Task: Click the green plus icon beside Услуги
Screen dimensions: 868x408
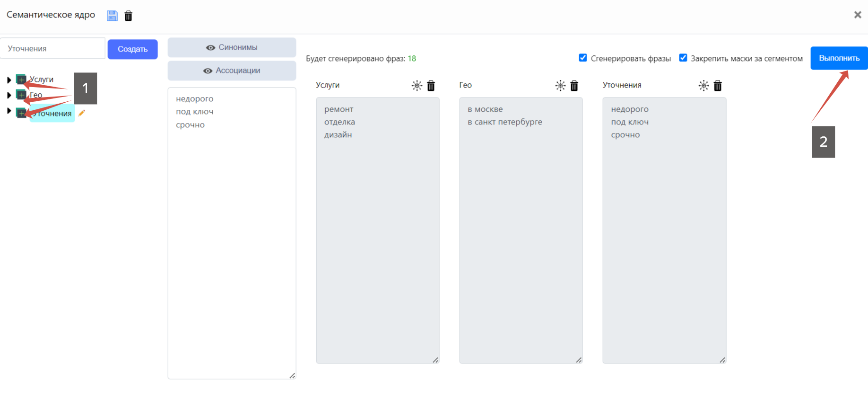Action: point(21,79)
